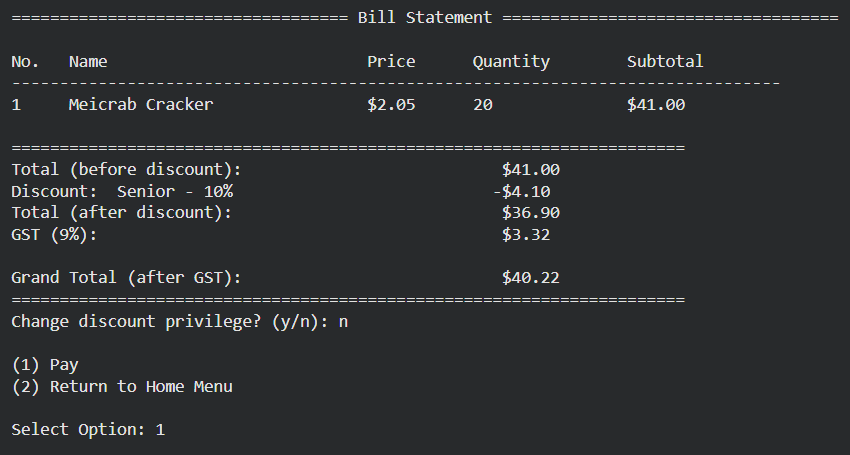Click the Quantity column header
This screenshot has height=455, width=850.
pyautogui.click(x=511, y=61)
